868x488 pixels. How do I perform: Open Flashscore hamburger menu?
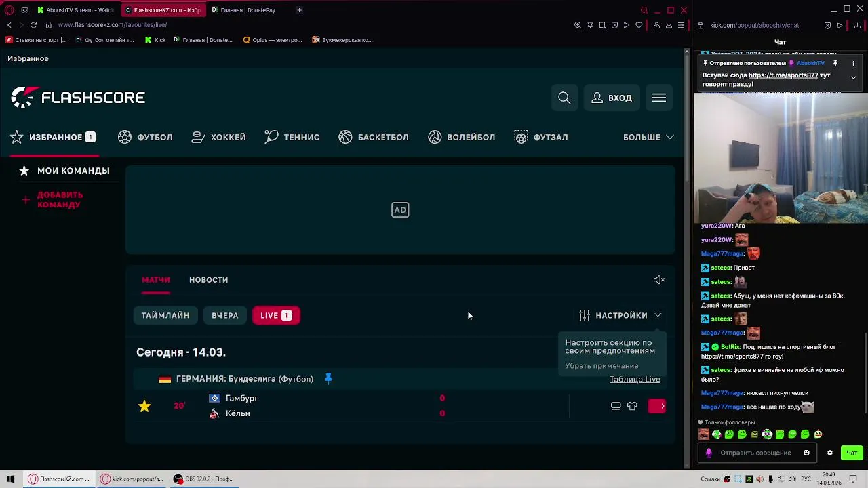(x=659, y=98)
